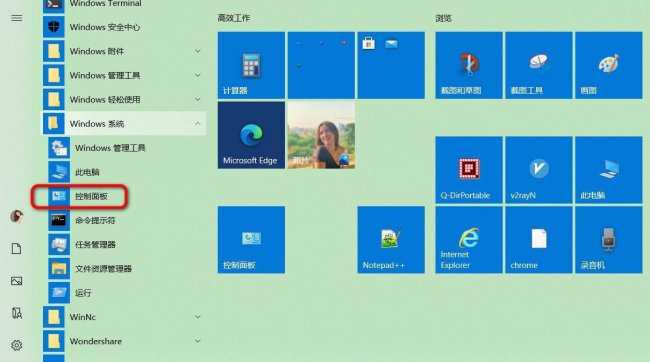Open the sidebar icon above Settings gear

pyautogui.click(x=17, y=313)
